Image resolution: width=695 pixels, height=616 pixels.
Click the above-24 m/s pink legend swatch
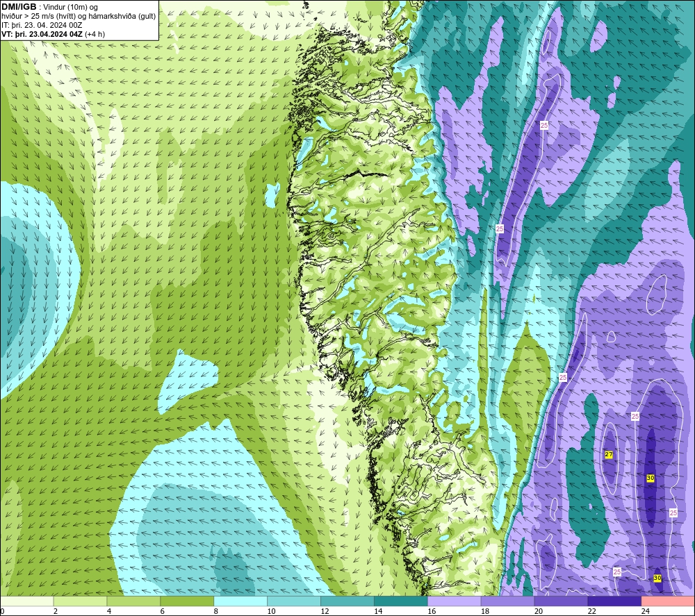(668, 601)
